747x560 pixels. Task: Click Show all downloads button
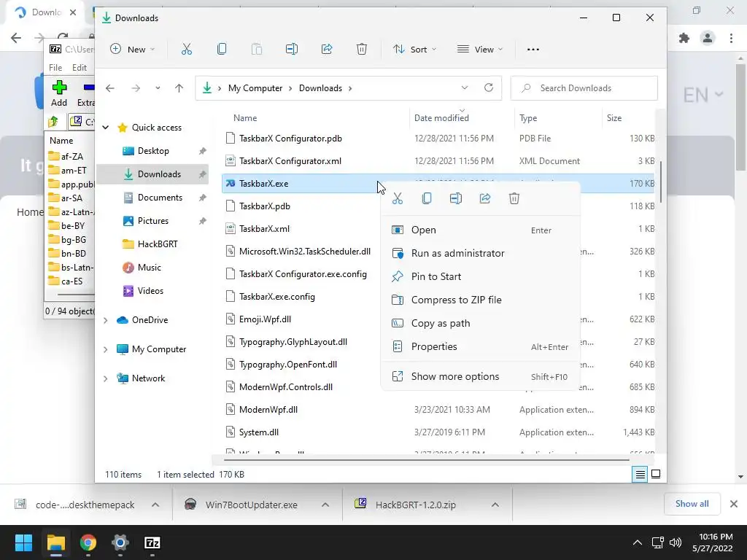(692, 504)
